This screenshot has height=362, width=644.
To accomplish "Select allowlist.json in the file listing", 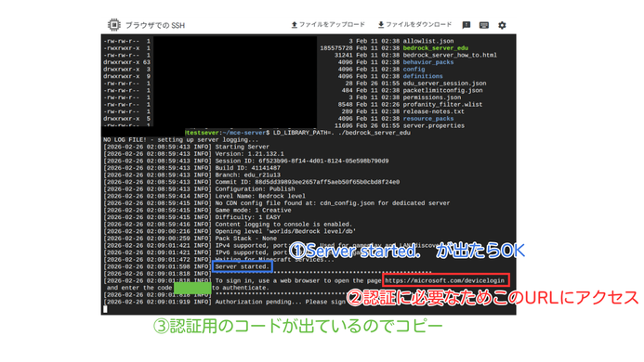I will click(428, 41).
